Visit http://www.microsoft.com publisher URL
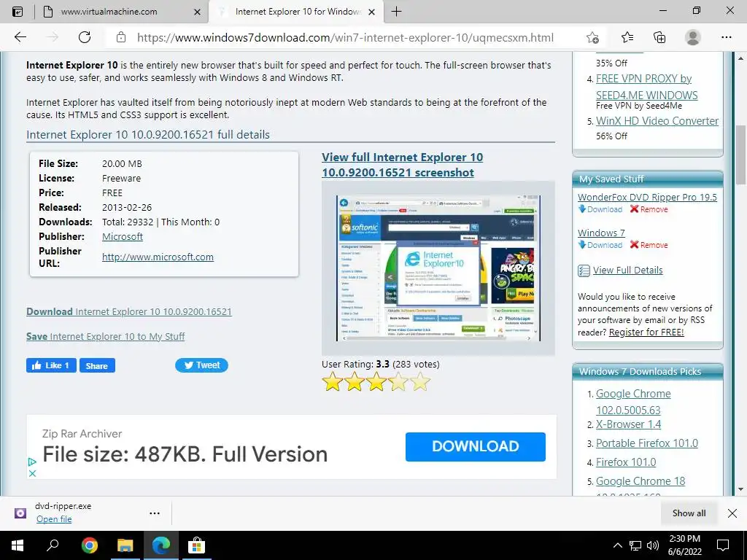The height and width of the screenshot is (560, 747). pos(158,257)
